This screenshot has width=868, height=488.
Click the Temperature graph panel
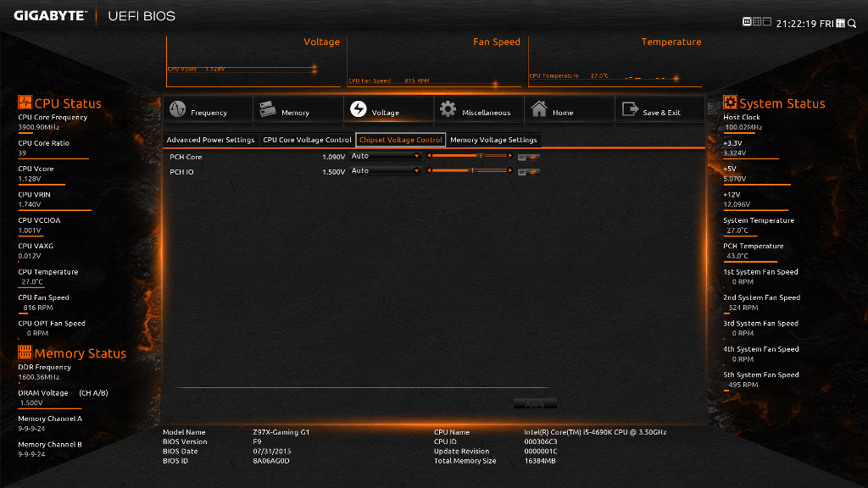pos(615,62)
